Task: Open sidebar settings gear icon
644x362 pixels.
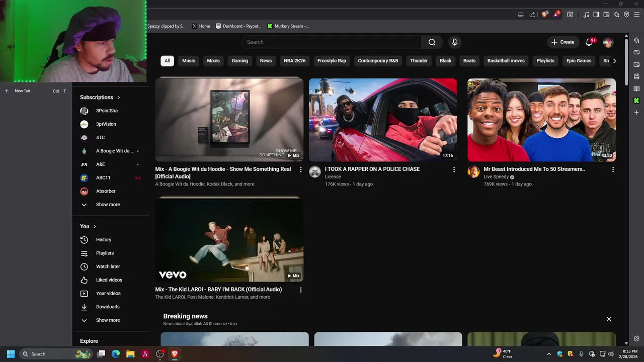Action: click(x=636, y=338)
